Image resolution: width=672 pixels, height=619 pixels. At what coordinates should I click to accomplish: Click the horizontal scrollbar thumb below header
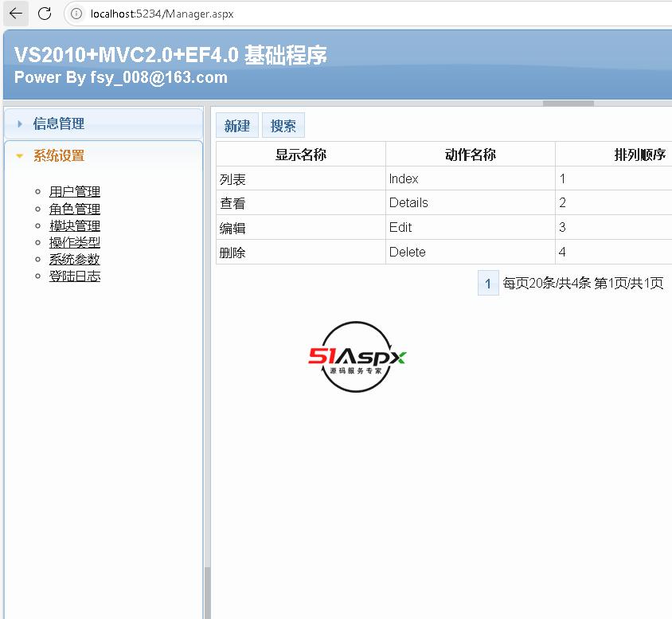coord(568,104)
